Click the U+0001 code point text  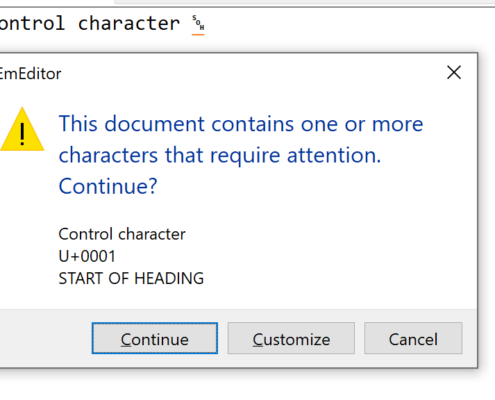[87, 256]
